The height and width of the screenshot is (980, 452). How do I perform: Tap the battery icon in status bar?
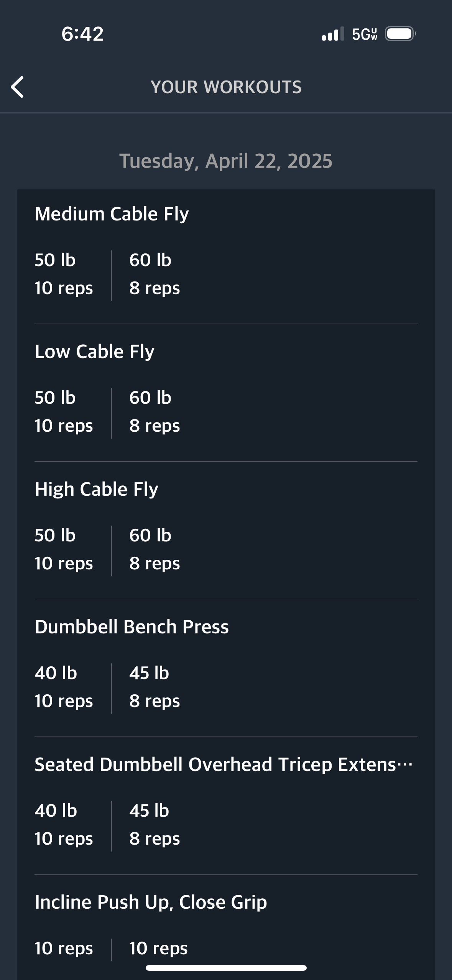(400, 34)
